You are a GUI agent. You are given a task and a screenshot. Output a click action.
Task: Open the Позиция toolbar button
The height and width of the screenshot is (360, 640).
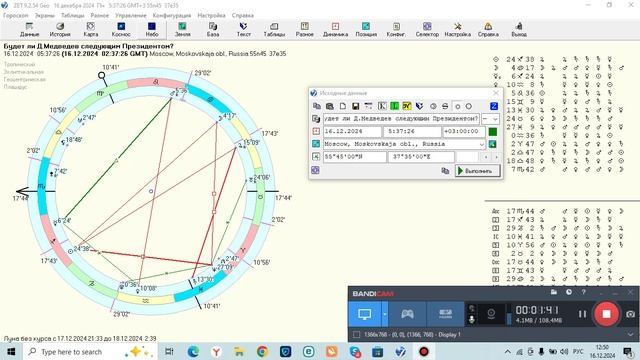click(x=366, y=30)
